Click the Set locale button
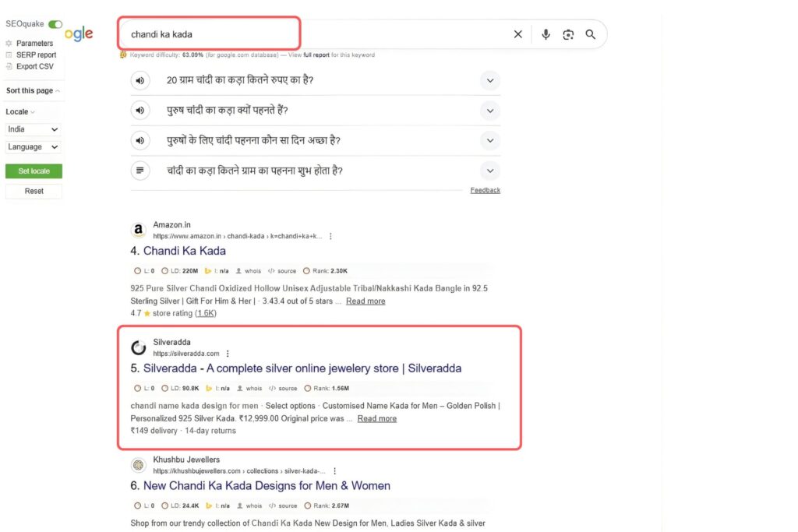798x532 pixels. (x=34, y=171)
